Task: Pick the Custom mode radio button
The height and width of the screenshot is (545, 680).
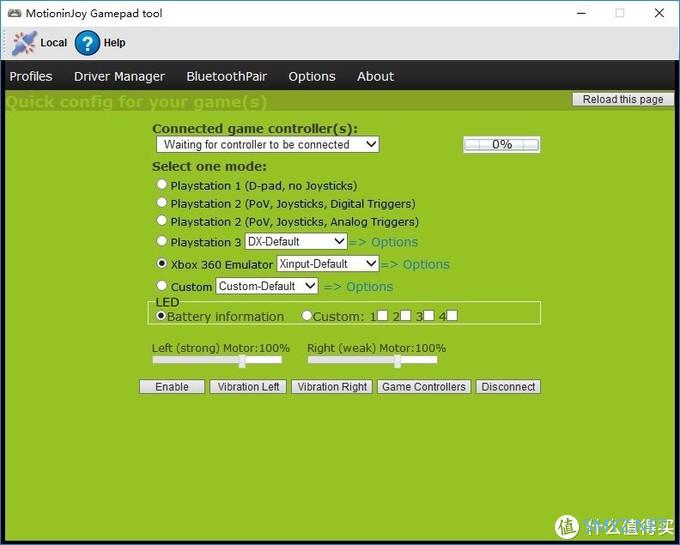Action: point(161,285)
